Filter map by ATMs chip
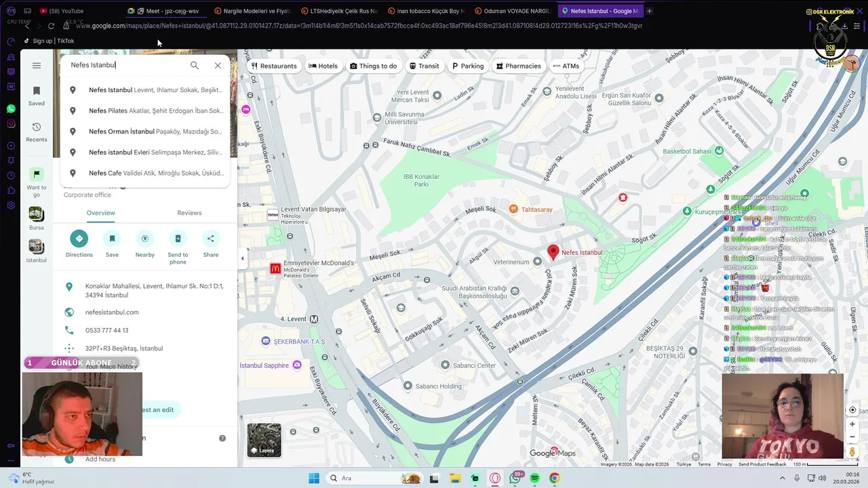This screenshot has height=488, width=868. (x=566, y=66)
